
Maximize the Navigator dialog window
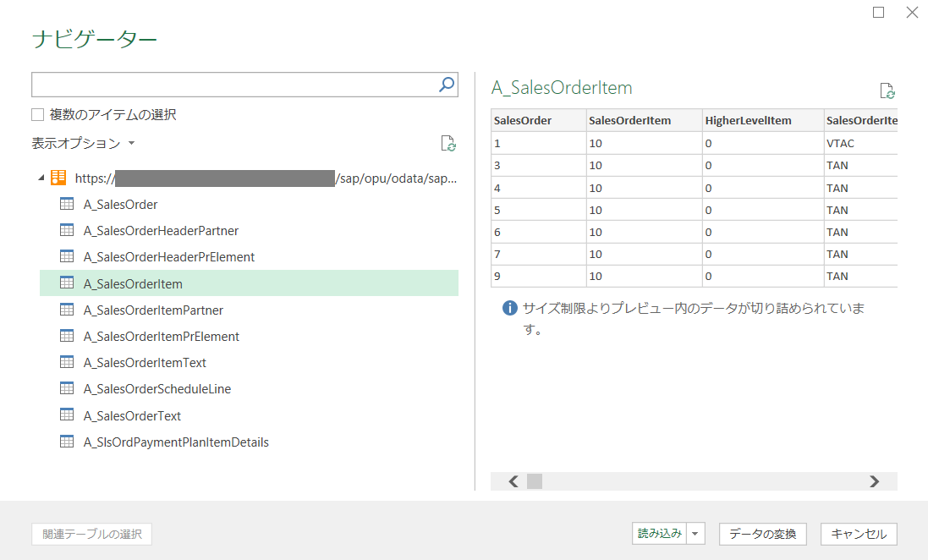pos(878,13)
